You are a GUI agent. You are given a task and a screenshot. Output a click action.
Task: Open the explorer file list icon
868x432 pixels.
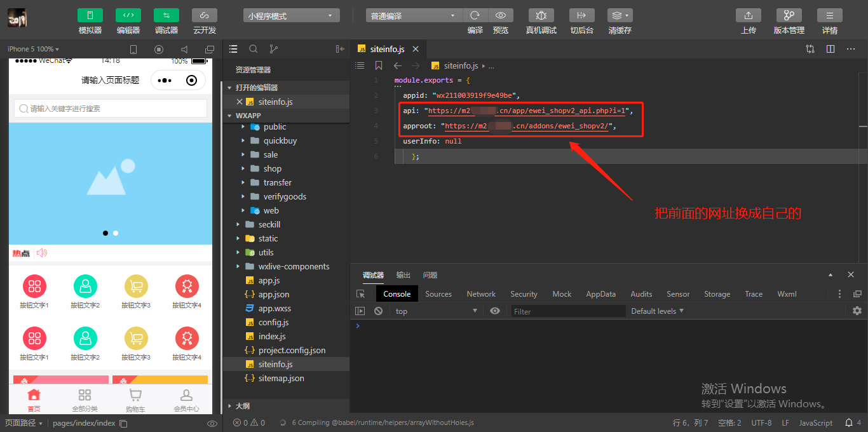233,49
